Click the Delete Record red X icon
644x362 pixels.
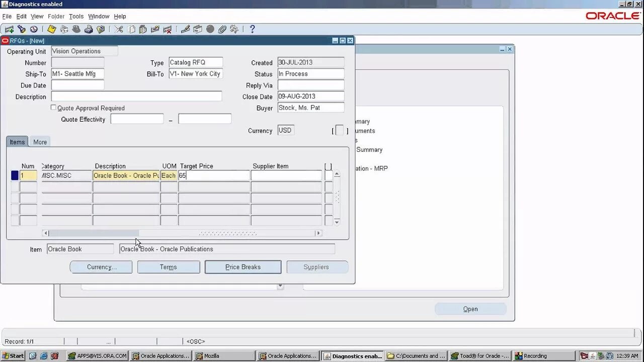(x=168, y=29)
